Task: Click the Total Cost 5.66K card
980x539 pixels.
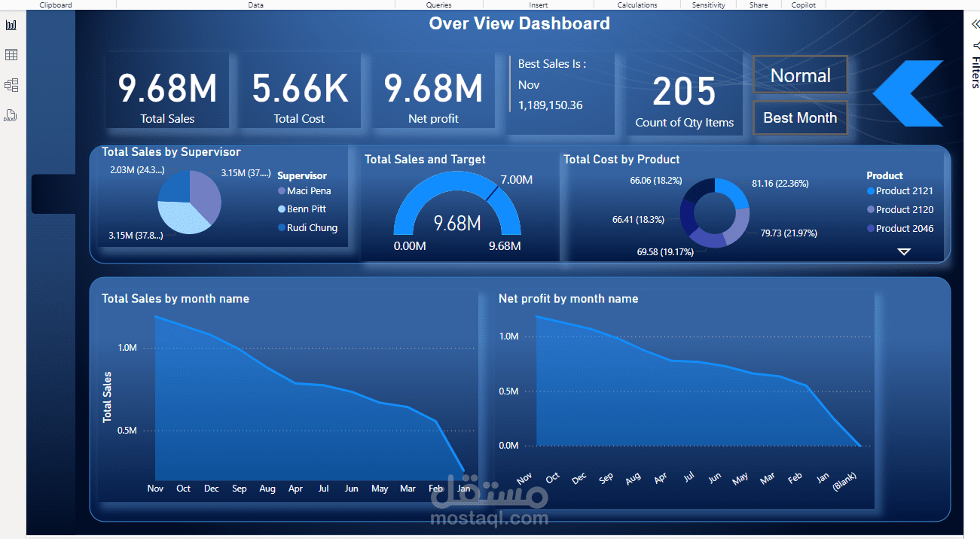Action: 299,90
